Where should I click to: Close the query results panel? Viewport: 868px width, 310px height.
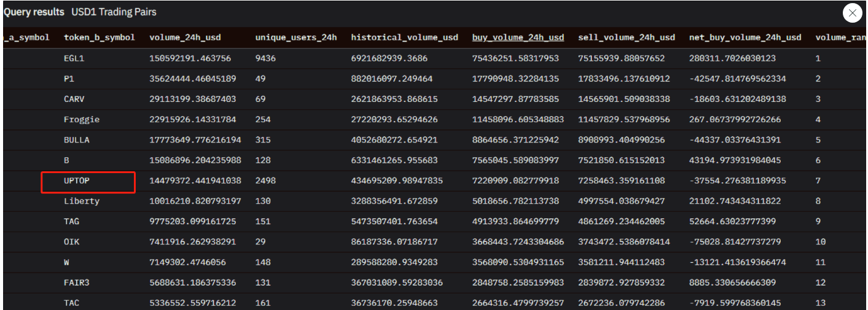click(852, 13)
